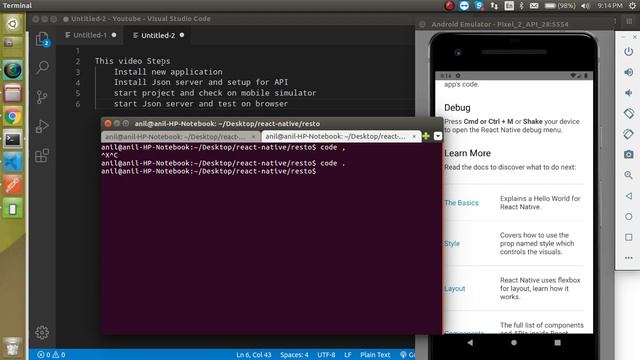Viewport: 640px width, 360px height.
Task: Tap the Android home button on phone screen
Action: point(514,343)
